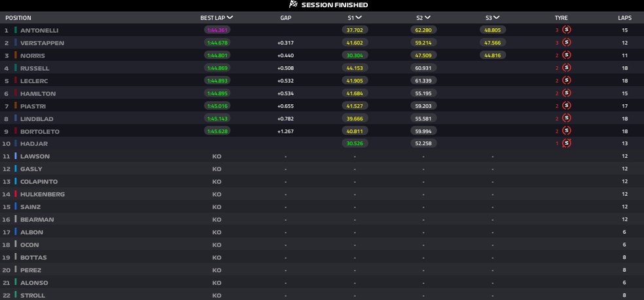Click Bortoleto's soft tyre icon
644x300 pixels.
[x=567, y=131]
